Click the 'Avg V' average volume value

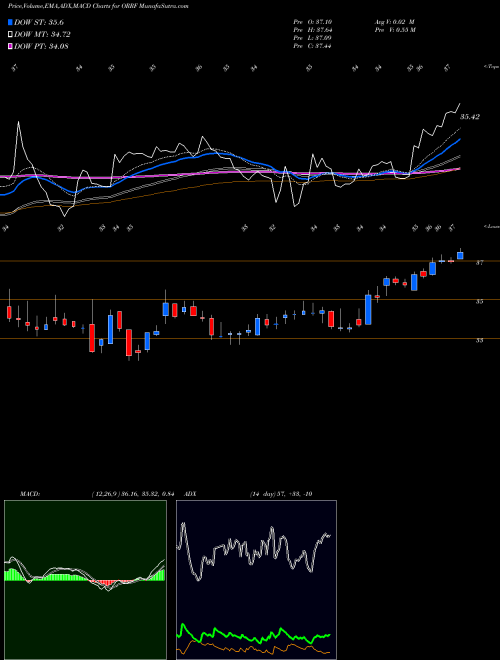pos(395,22)
